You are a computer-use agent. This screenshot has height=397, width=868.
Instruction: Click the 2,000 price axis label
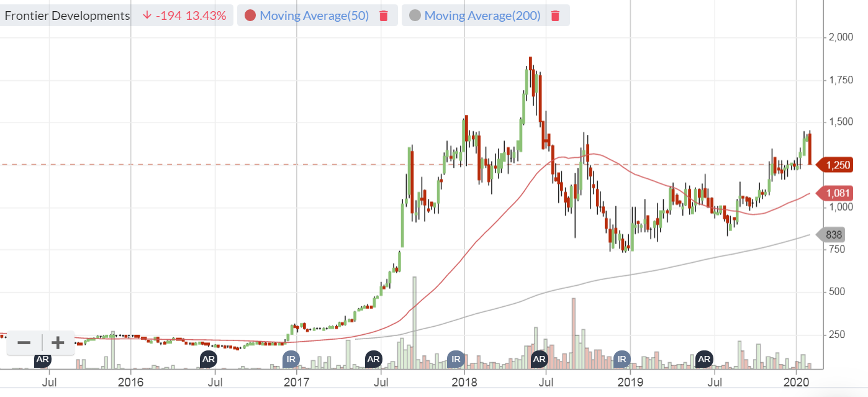tap(841, 37)
